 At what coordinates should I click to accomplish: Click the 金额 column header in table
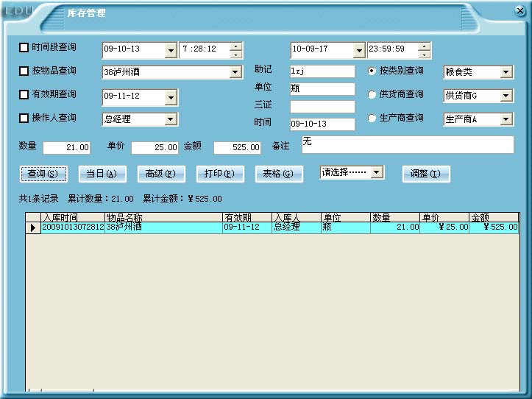pyautogui.click(x=494, y=217)
